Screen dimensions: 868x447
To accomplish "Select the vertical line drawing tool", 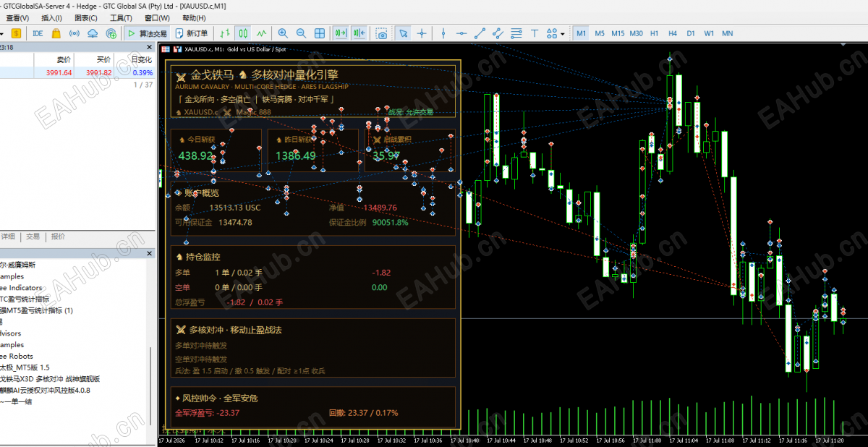I will tap(443, 33).
